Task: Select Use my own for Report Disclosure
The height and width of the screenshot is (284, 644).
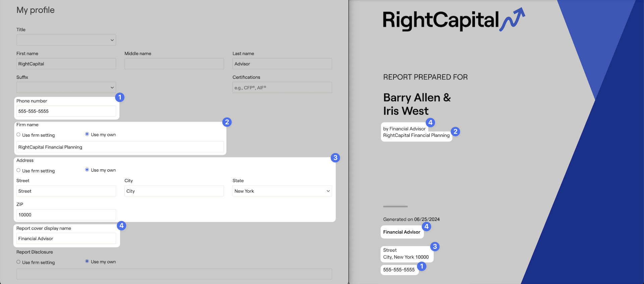Action: click(x=87, y=261)
